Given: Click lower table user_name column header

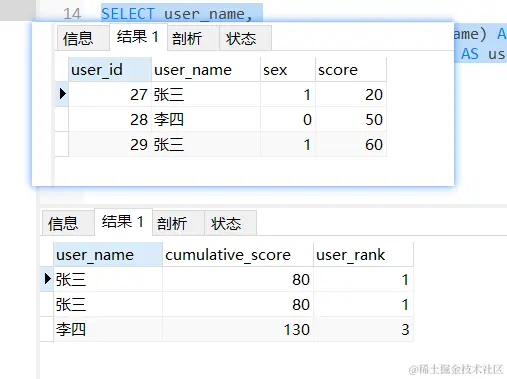Looking at the screenshot, I should [x=108, y=255].
